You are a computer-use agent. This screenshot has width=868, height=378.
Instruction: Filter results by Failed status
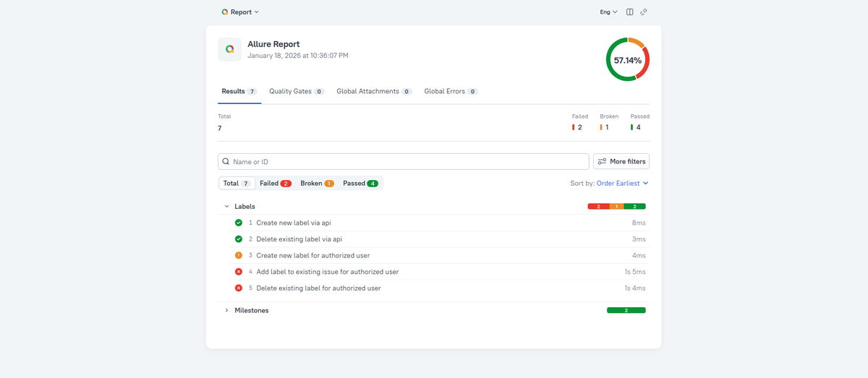coord(275,184)
